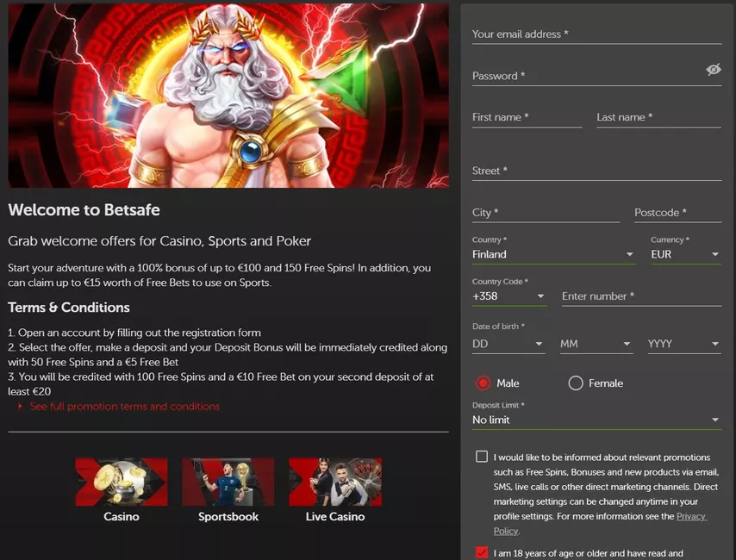Click the Zeus promotional banner image
This screenshot has height=560, width=736.
tap(228, 96)
